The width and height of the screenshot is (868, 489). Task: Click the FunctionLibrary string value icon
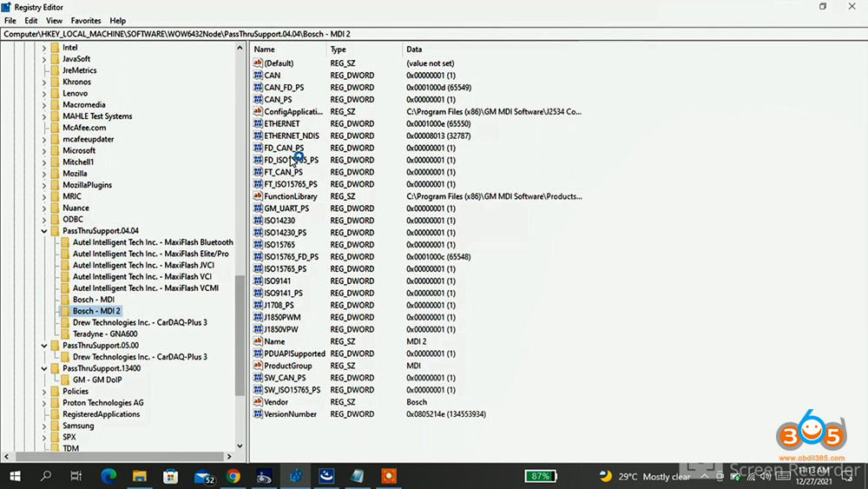pyautogui.click(x=258, y=196)
